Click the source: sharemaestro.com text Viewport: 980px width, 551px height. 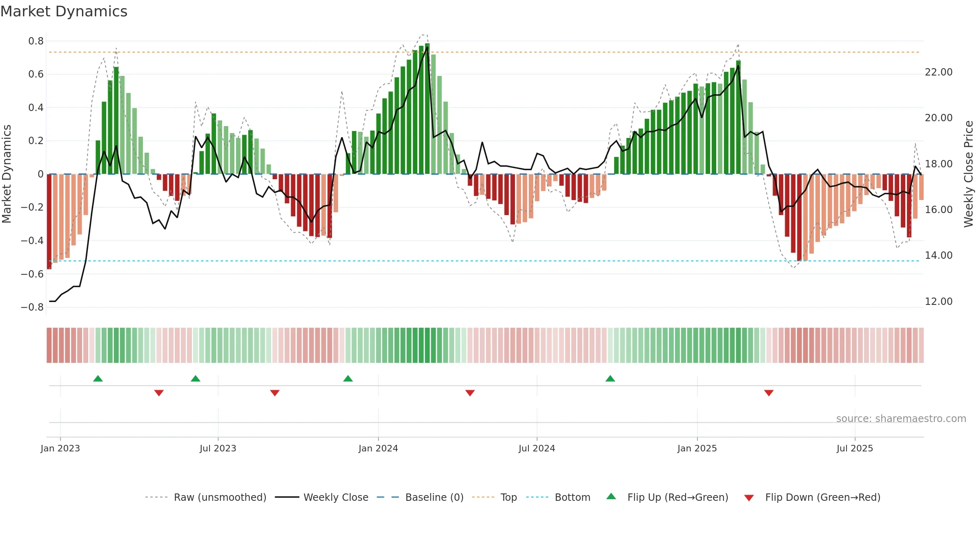coord(901,418)
